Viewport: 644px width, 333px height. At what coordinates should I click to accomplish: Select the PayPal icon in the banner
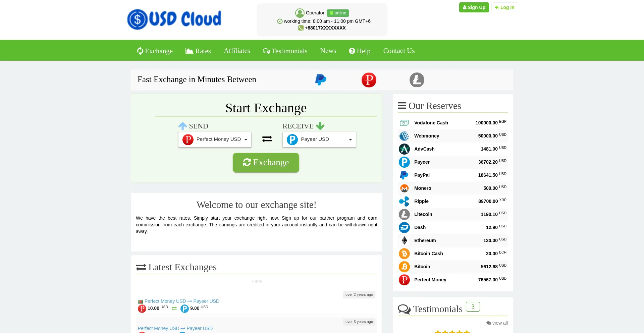point(320,80)
